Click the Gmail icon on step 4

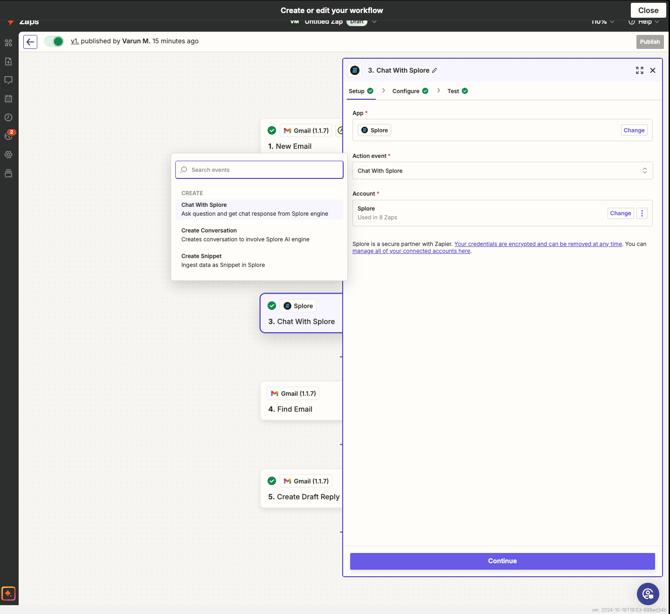coord(274,394)
